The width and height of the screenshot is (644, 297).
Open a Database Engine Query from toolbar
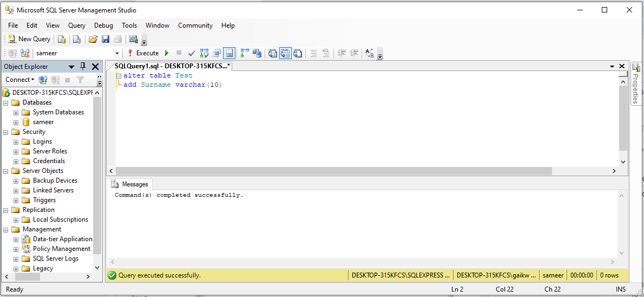pos(62,39)
